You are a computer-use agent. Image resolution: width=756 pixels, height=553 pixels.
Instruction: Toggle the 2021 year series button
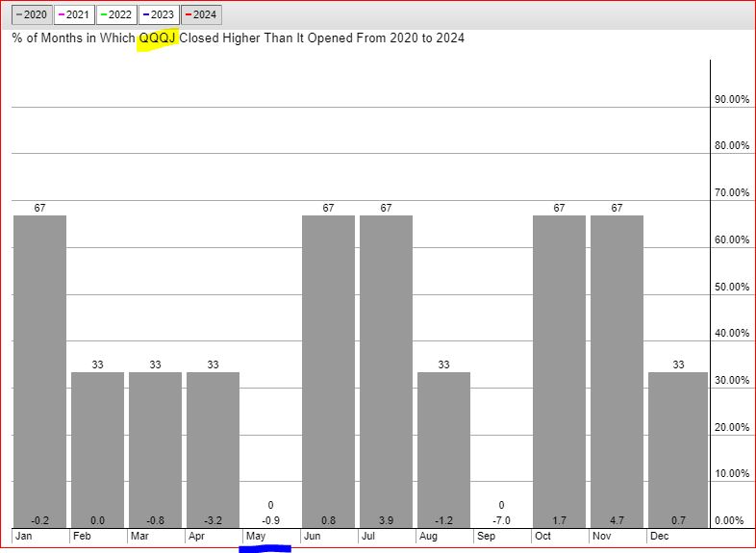(74, 14)
